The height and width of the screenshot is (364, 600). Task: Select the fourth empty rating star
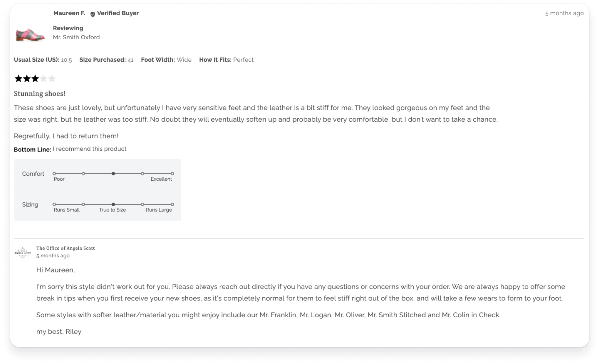[x=43, y=78]
